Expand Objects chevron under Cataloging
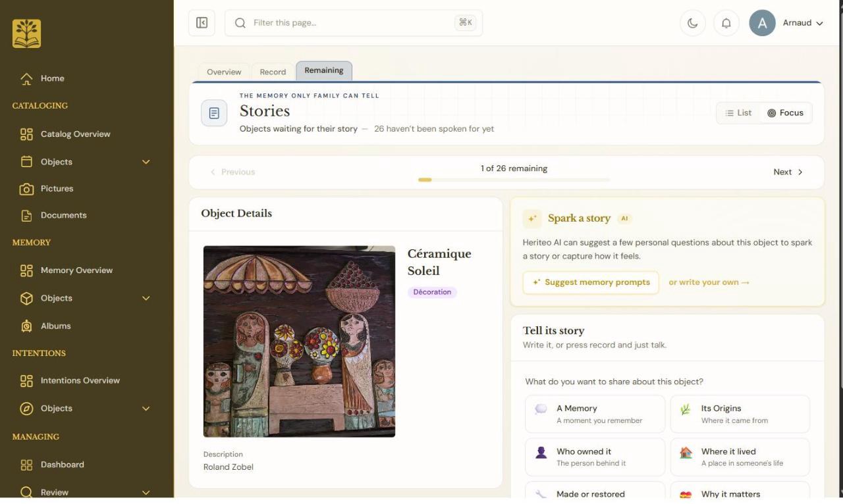Viewport: 843px width, 504px height. click(x=146, y=162)
